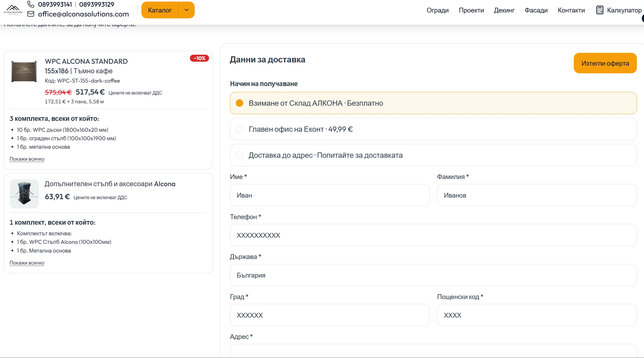Click WPC ALCONA STANDARD fence thumbnail
The width and height of the screenshot is (644, 358).
[24, 71]
